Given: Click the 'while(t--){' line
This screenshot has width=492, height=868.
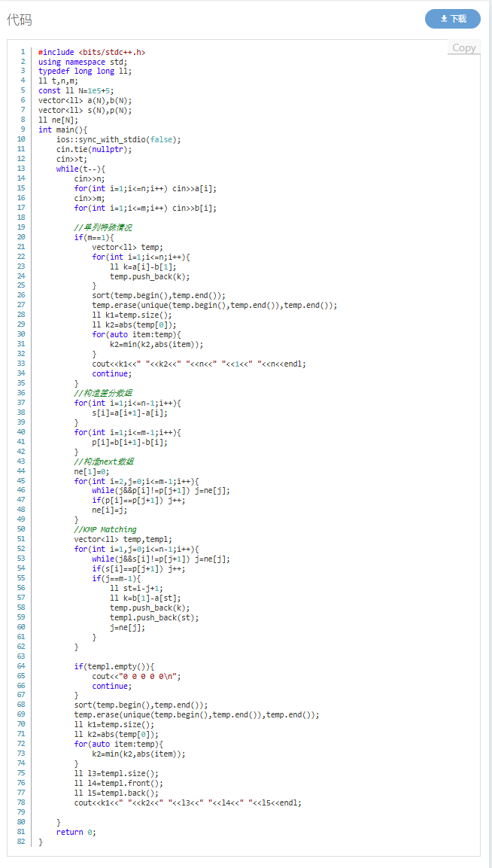Looking at the screenshot, I should pos(80,169).
